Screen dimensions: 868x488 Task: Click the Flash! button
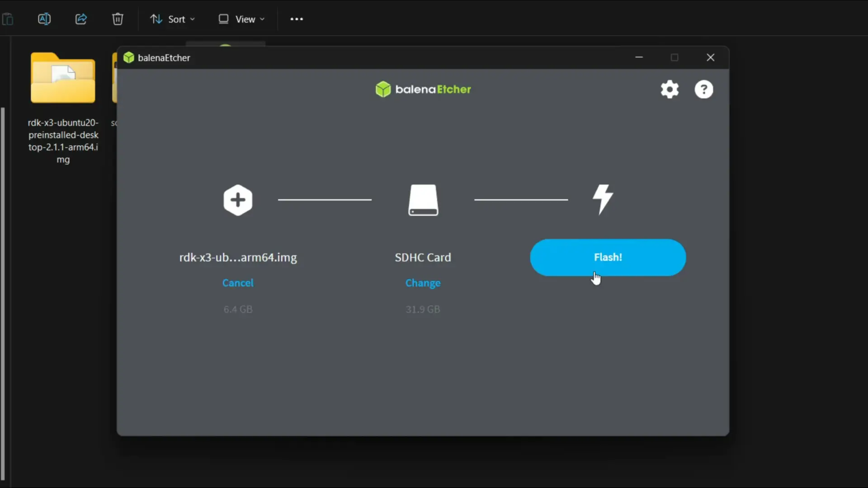(608, 257)
